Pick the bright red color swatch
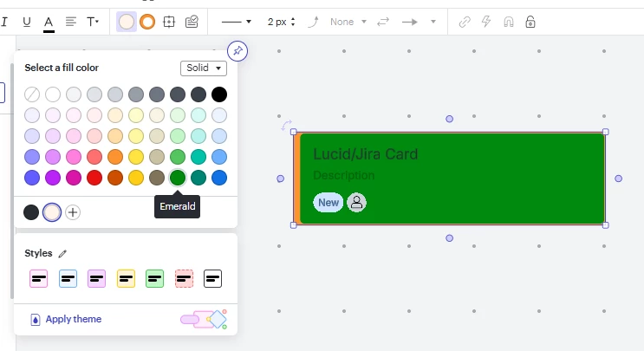 click(x=94, y=178)
